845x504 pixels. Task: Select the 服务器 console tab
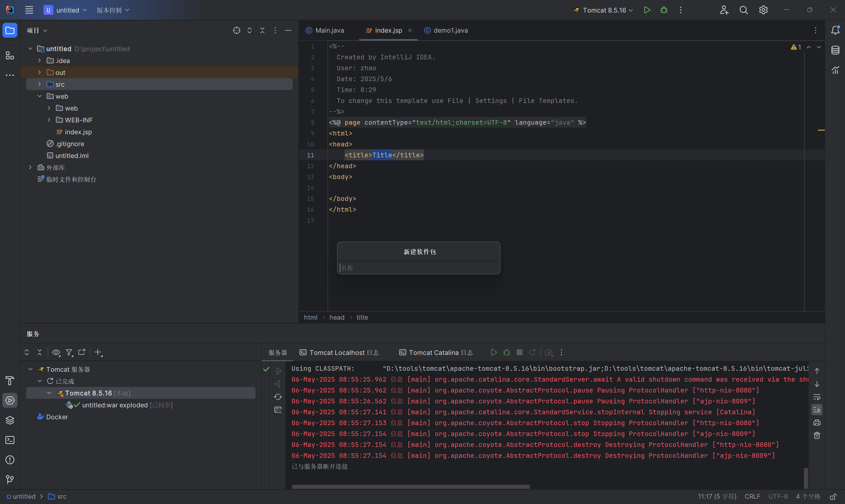coord(278,353)
